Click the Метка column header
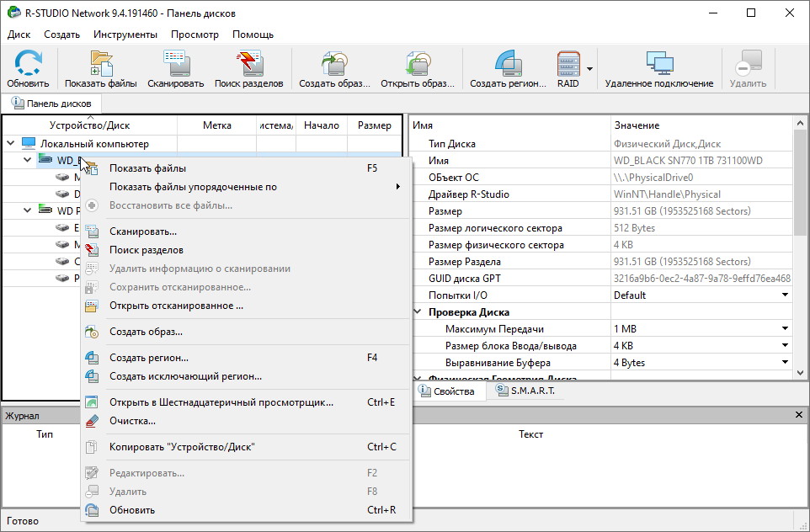Viewport: 810px width, 532px height. (x=217, y=125)
